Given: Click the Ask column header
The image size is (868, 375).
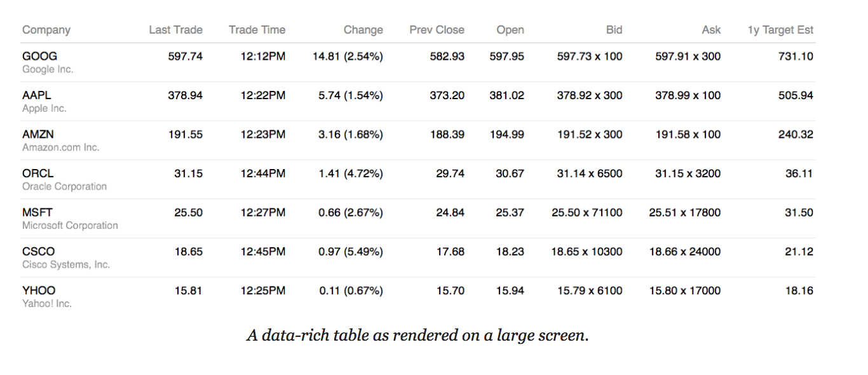Looking at the screenshot, I should tap(711, 30).
